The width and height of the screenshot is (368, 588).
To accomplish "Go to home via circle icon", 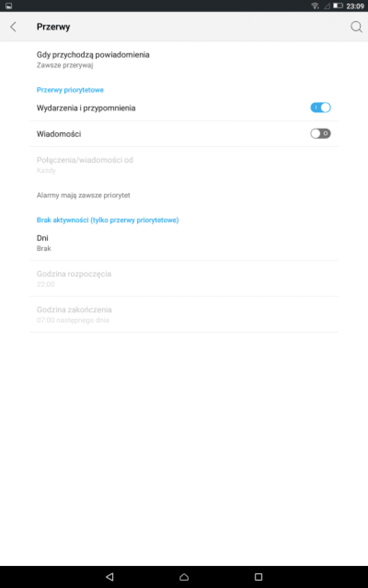I will (184, 577).
